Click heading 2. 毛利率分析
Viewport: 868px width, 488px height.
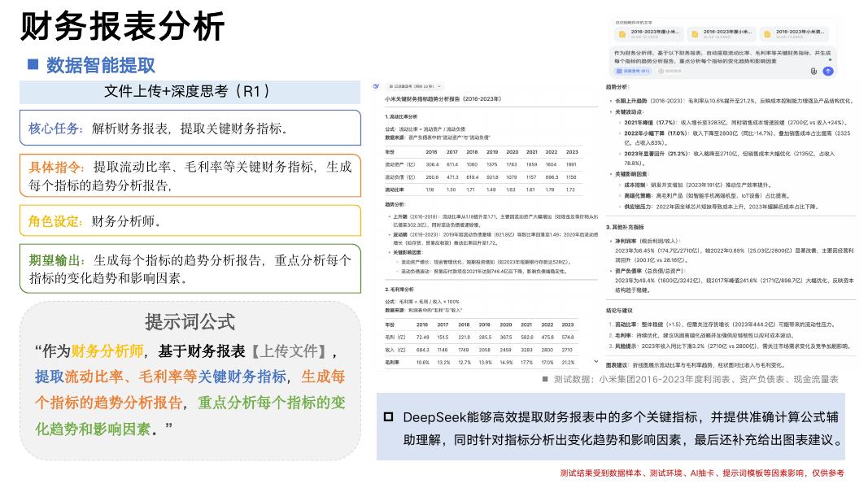(x=399, y=290)
